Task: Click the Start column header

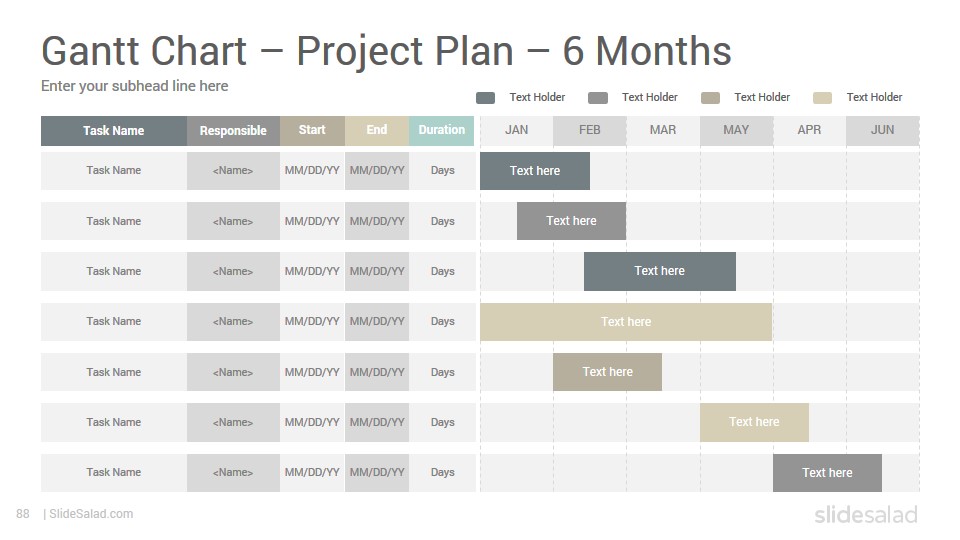Action: pos(312,130)
